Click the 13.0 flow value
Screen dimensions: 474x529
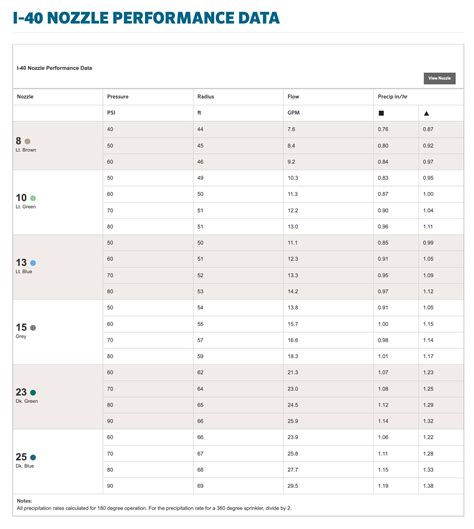click(x=292, y=227)
